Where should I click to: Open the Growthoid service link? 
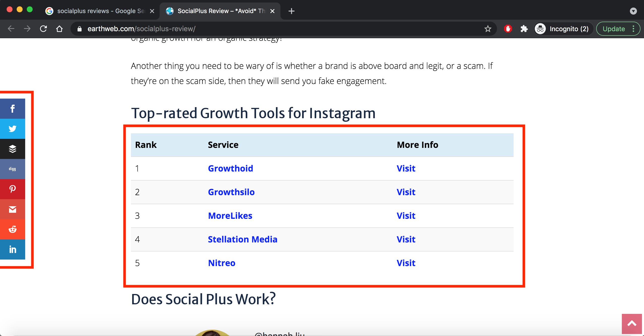coord(230,169)
